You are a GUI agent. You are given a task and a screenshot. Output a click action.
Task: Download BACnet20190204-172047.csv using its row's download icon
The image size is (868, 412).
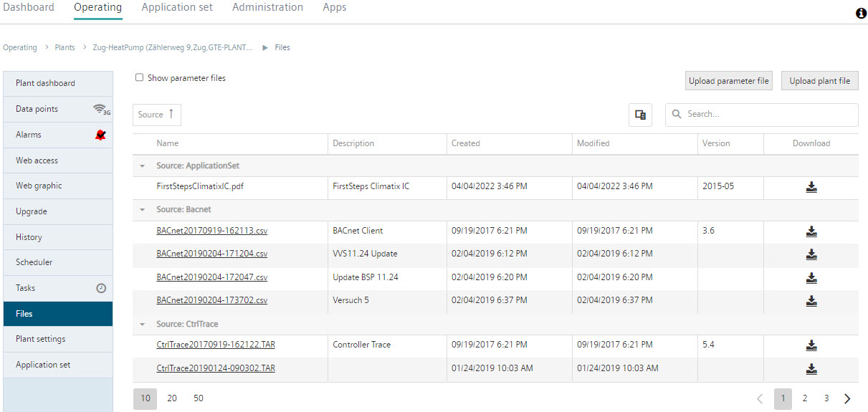click(811, 278)
